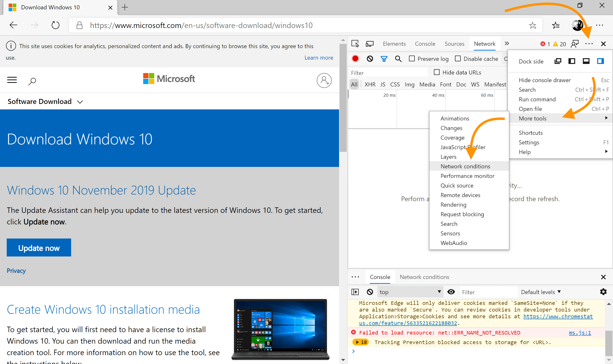Image resolution: width=613 pixels, height=364 pixels.
Task: Click the DevTools feedback icon
Action: coord(575,44)
